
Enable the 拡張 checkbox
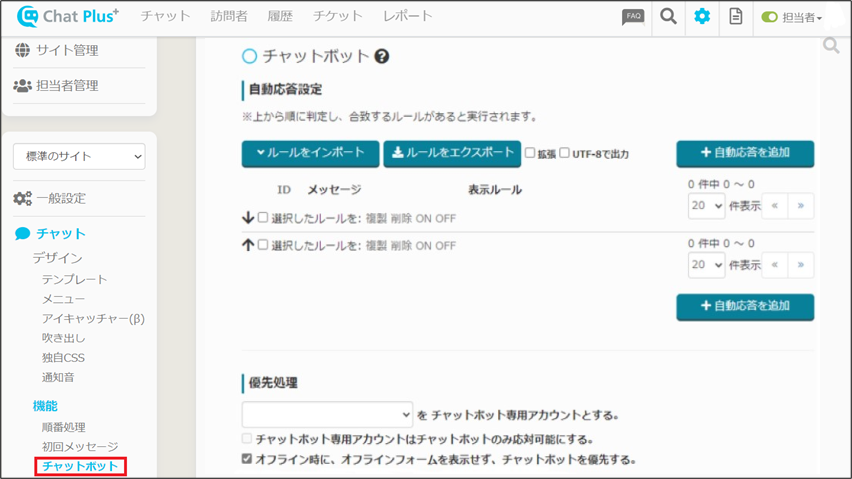531,153
